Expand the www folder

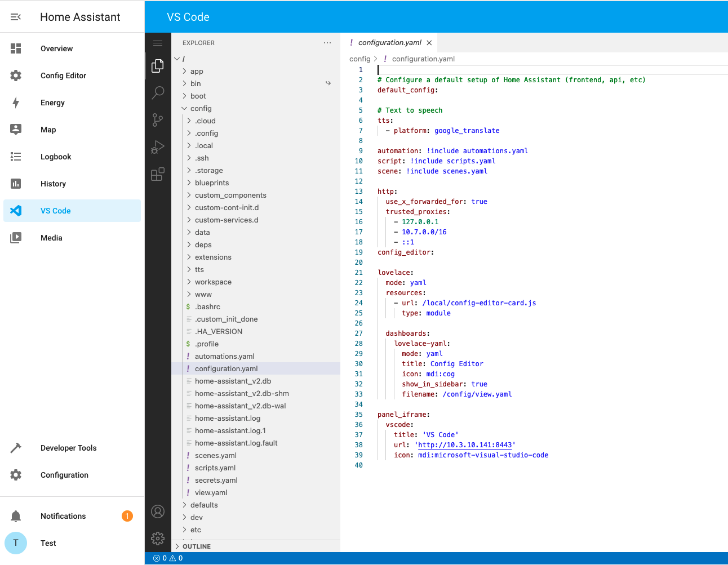pos(189,294)
